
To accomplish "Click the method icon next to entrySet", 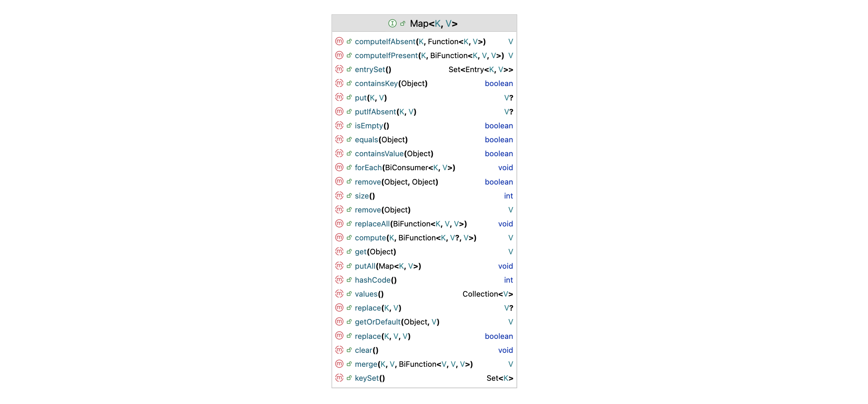I will [x=339, y=69].
